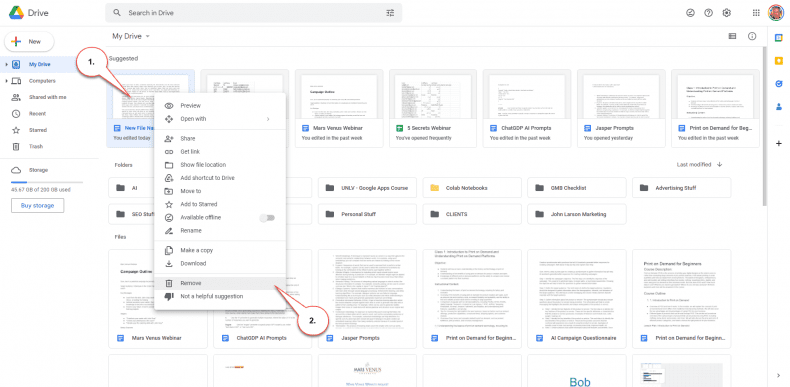Open the UNLV - Google Apps Course folder

(367, 187)
